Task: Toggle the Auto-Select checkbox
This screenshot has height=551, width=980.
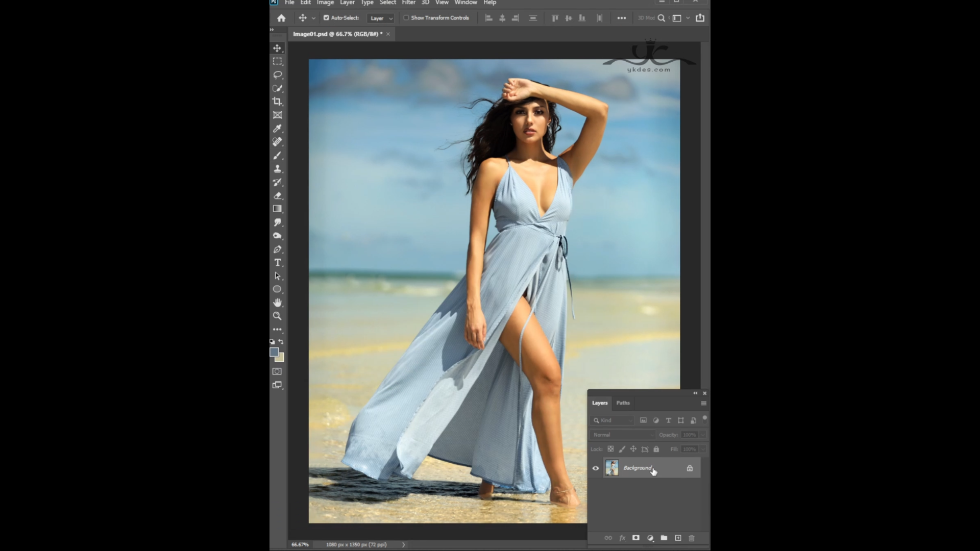Action: (326, 18)
